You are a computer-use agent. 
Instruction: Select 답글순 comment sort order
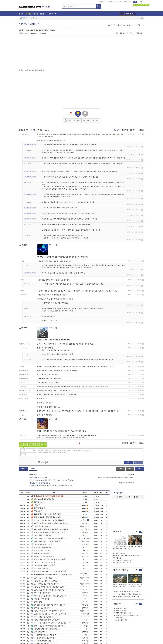[46, 130]
